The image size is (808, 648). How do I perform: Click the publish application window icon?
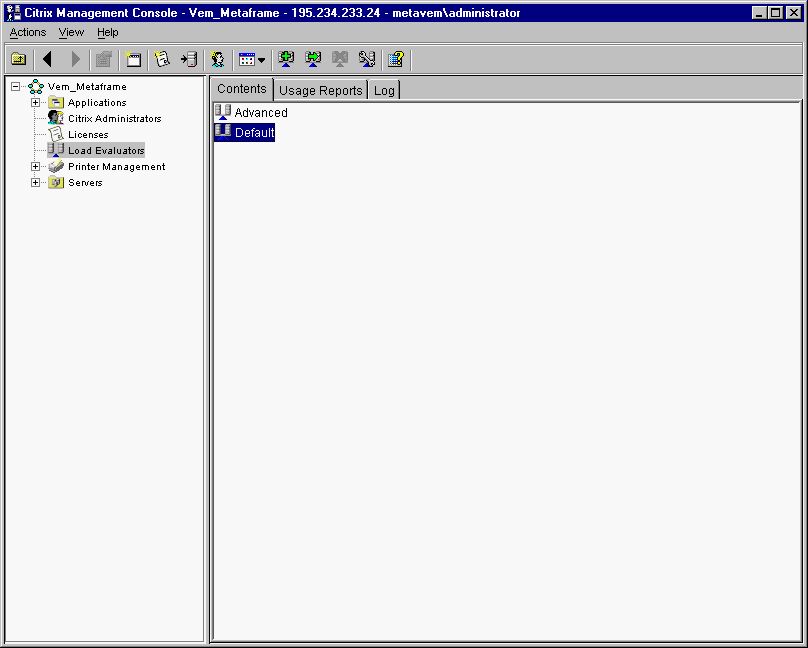pos(134,59)
